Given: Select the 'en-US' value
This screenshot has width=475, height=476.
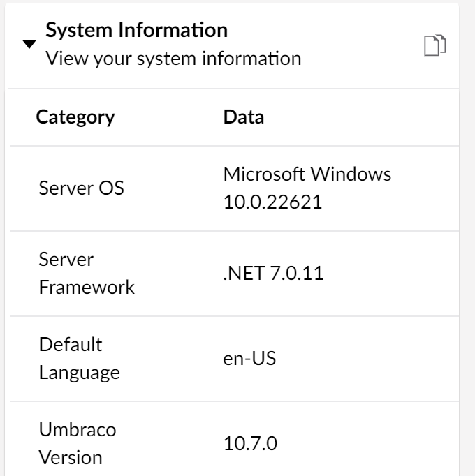Looking at the screenshot, I should coord(249,359).
